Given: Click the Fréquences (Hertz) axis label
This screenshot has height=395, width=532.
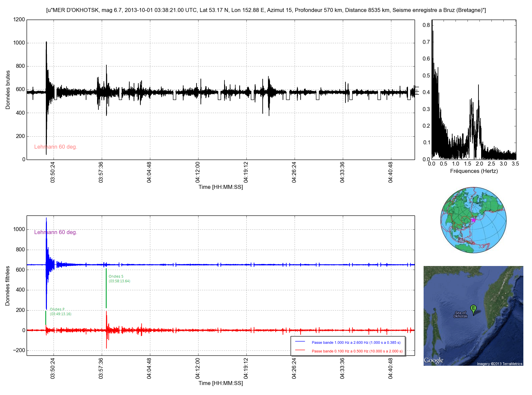Looking at the screenshot, I should tap(474, 171).
